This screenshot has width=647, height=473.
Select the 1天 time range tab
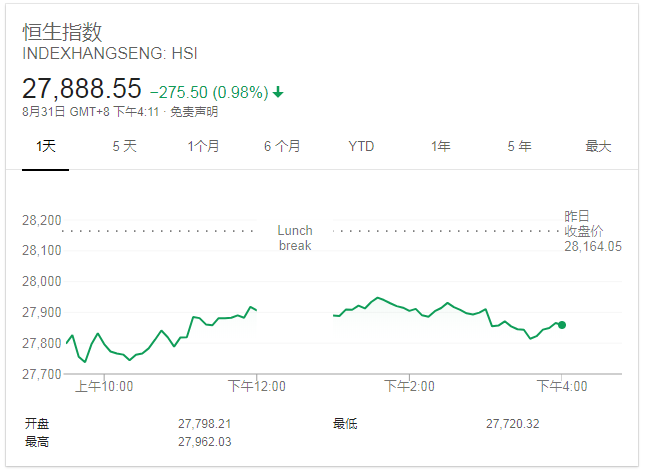[x=45, y=146]
